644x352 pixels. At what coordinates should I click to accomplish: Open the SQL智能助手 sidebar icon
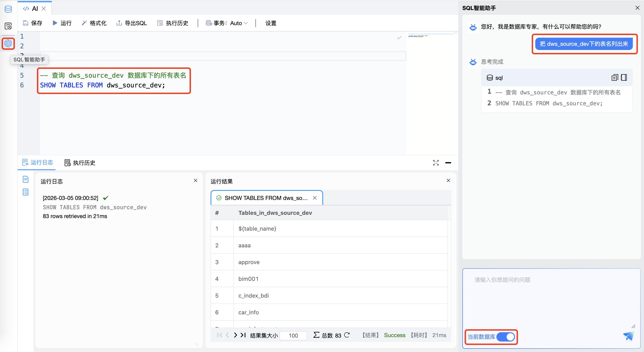tap(8, 43)
